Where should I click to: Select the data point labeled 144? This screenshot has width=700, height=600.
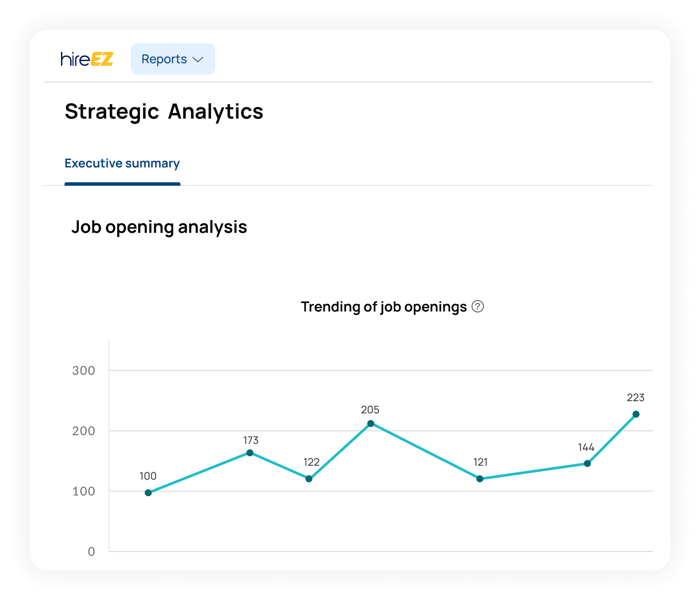pos(587,464)
